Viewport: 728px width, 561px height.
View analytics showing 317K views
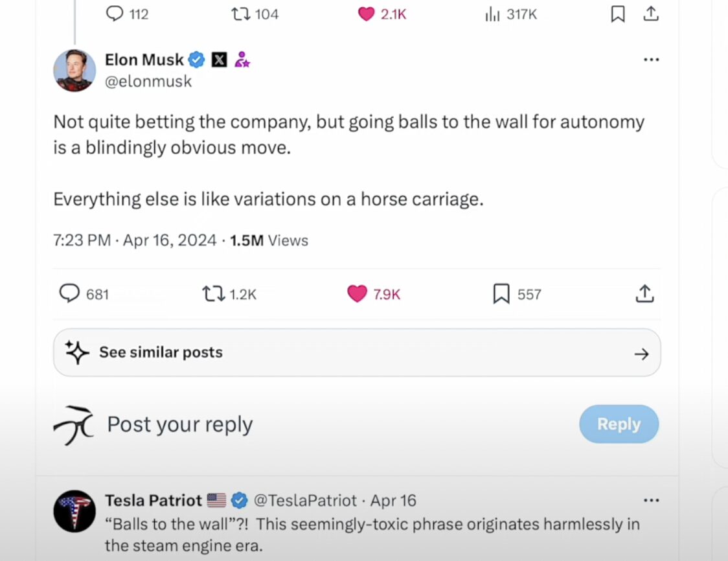[493, 14]
